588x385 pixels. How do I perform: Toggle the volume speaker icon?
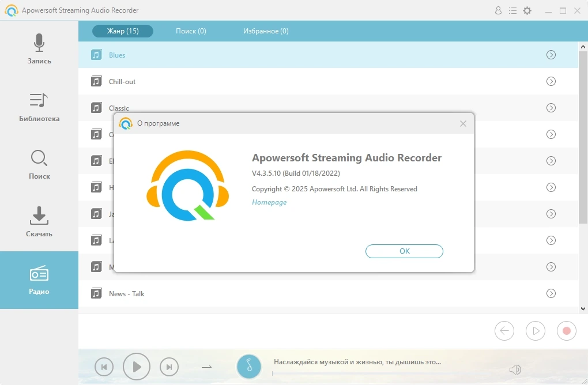click(x=515, y=369)
